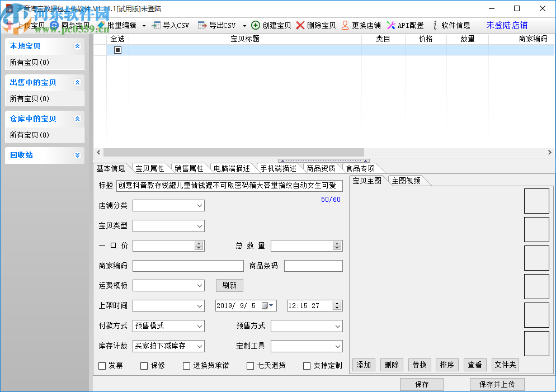The width and height of the screenshot is (556, 392).
Task: Select the first main image thumbnail slot
Action: tap(536, 201)
